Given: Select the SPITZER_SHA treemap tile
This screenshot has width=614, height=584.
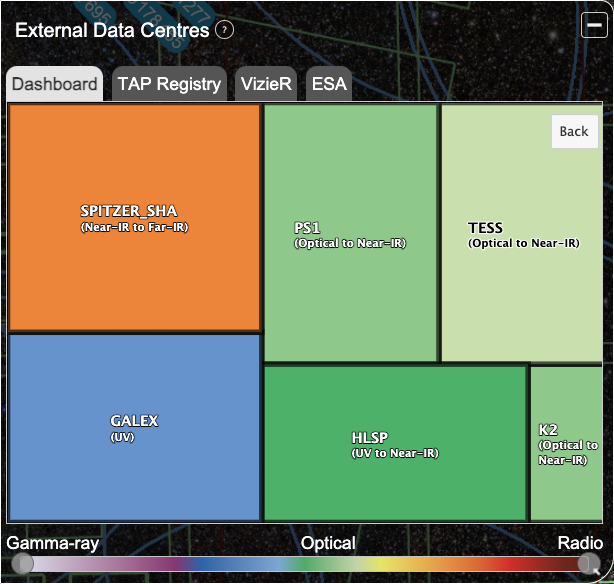Looking at the screenshot, I should tap(134, 218).
